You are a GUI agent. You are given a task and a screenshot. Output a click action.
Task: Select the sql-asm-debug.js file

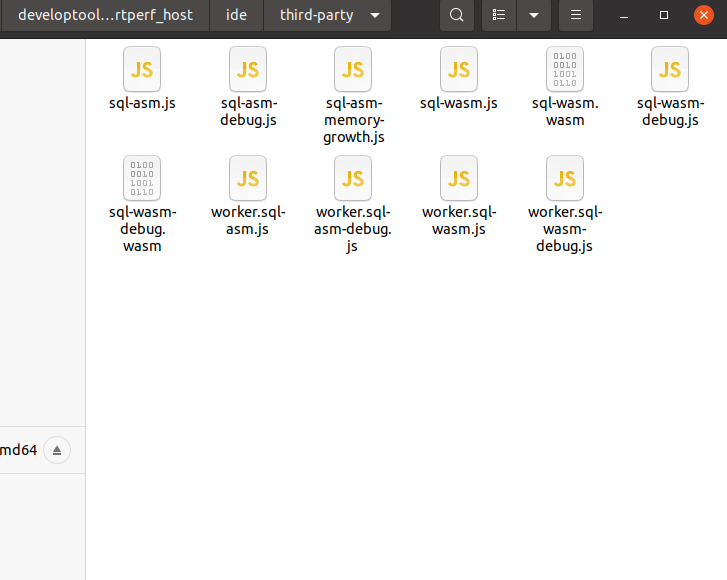[248, 68]
